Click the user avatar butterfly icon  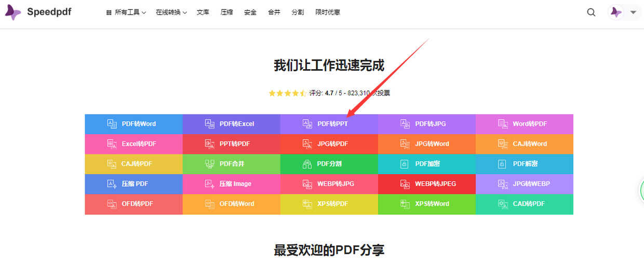coord(616,12)
